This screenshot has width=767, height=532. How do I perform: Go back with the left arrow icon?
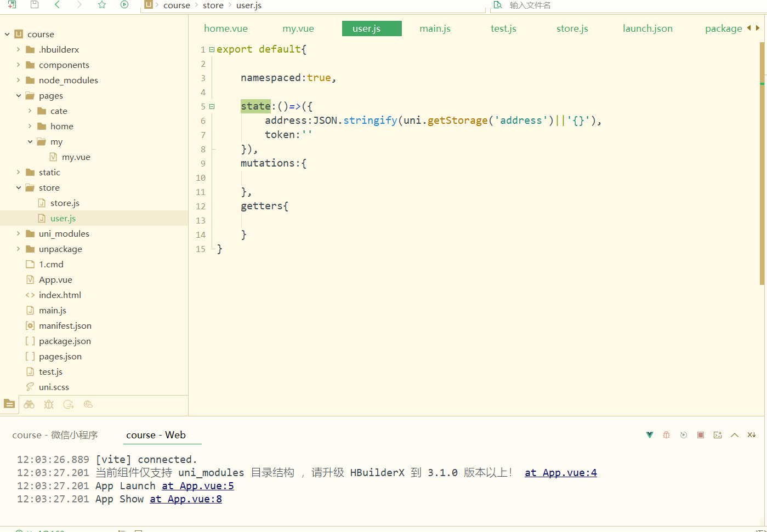point(57,4)
